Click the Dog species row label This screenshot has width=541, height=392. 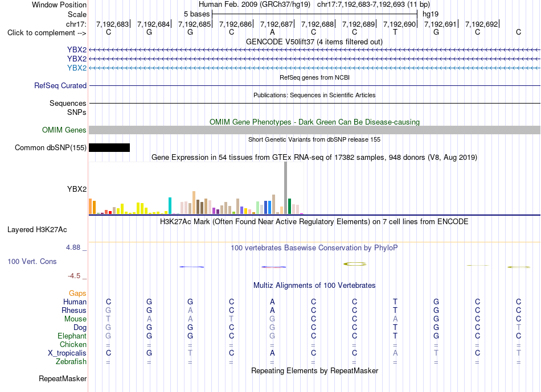[x=80, y=328]
